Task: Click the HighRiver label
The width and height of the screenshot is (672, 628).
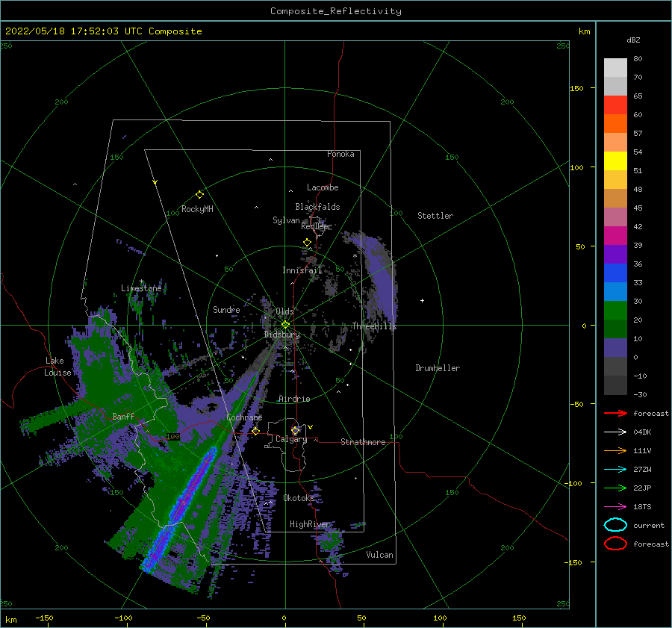Action: (310, 524)
